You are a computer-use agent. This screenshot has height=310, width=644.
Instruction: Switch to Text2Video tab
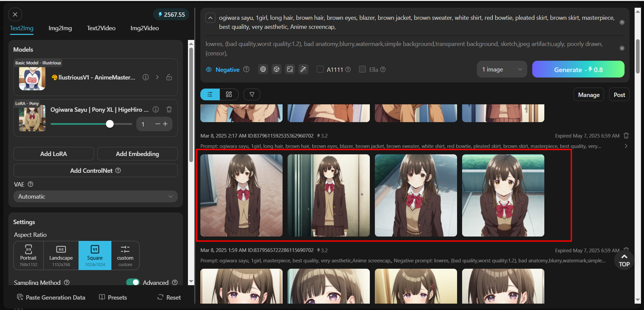[101, 28]
